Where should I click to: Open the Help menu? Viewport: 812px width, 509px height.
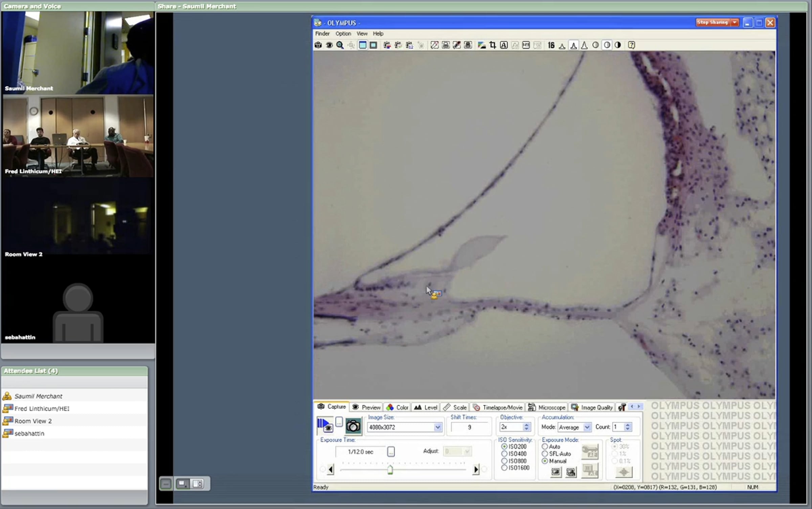[x=378, y=34]
